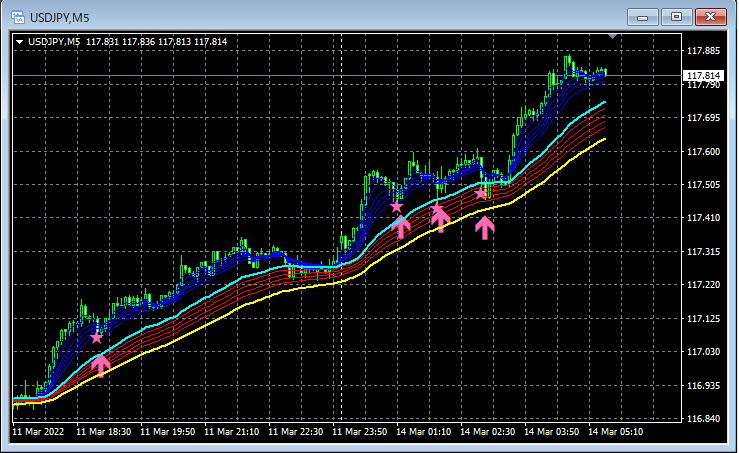The width and height of the screenshot is (739, 453).
Task: Click the 11 Mar 18:30 time scale label
Action: [104, 431]
